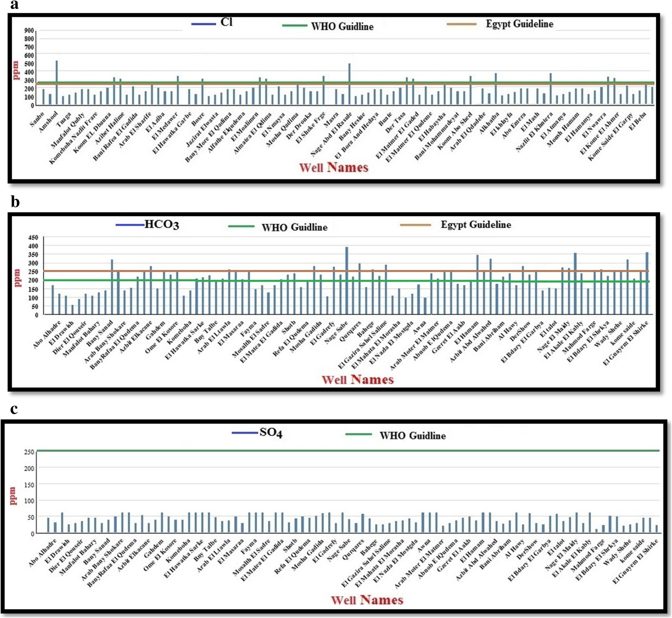
Task: Click the brown Egypt Guideline line in chart a legend
Action: (462, 24)
